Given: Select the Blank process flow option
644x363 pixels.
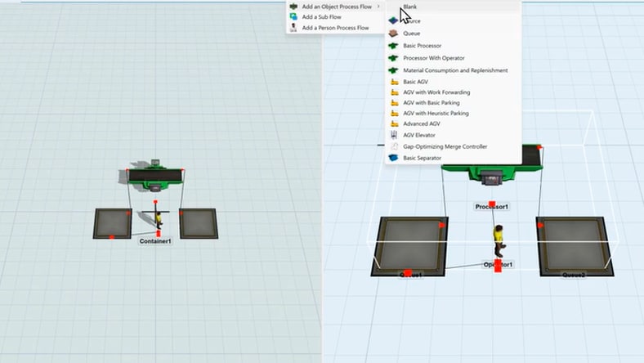Looking at the screenshot, I should [453, 7].
